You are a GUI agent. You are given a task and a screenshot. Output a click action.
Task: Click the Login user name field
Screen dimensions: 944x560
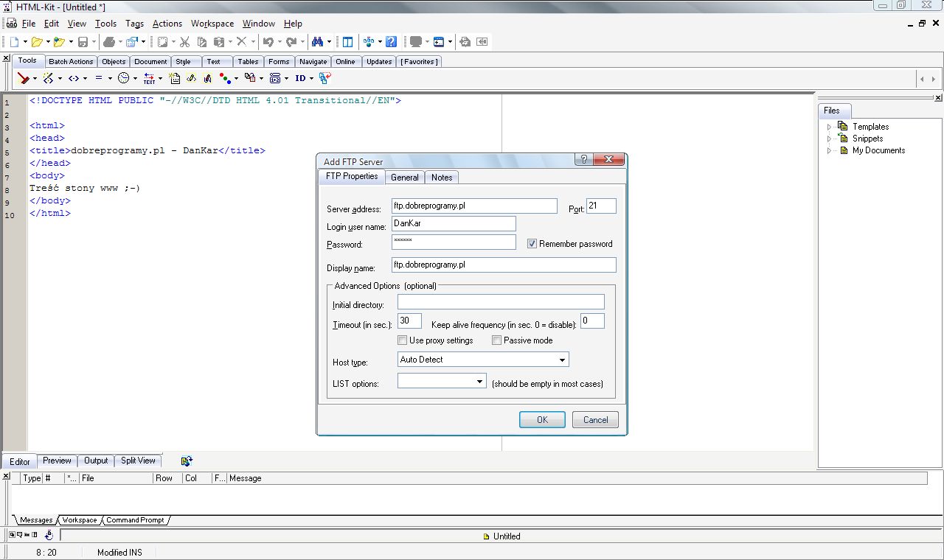coord(454,223)
